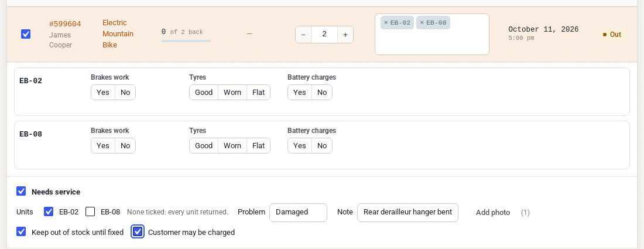This screenshot has height=249, width=644.
Task: Set EB-08 Brakes work to Yes
Action: [102, 146]
